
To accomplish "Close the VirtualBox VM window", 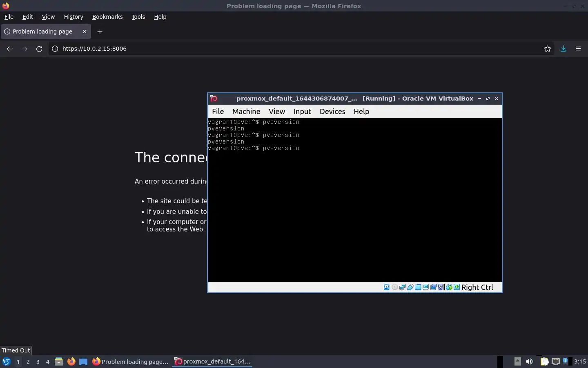I will pyautogui.click(x=497, y=99).
